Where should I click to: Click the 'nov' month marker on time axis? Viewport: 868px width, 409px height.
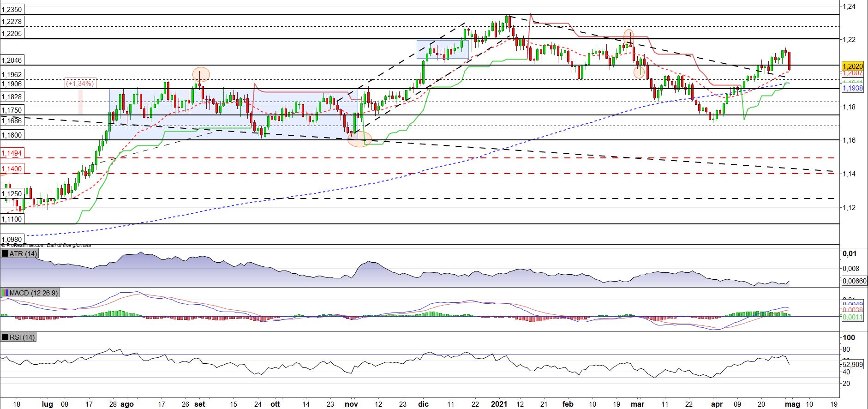coord(352,404)
